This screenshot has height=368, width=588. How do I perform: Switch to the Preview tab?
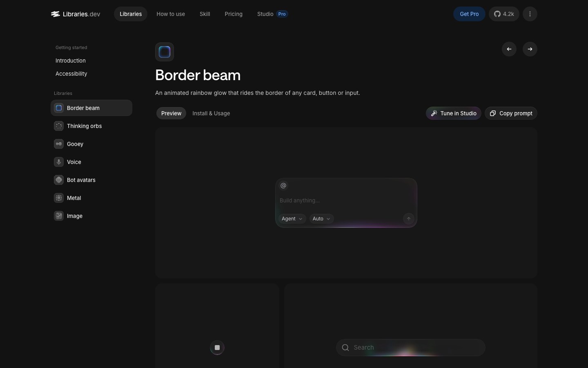(171, 113)
